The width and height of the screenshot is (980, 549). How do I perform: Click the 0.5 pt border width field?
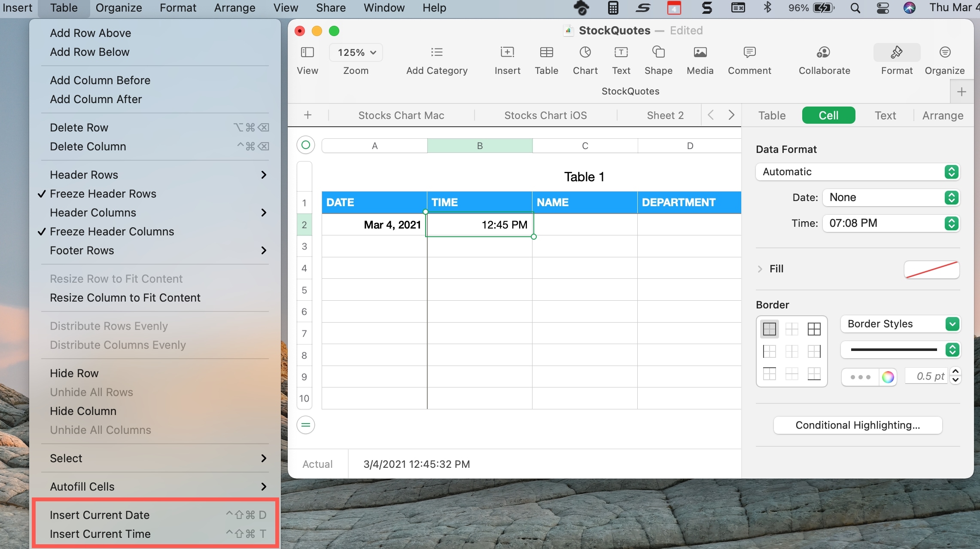(x=927, y=376)
